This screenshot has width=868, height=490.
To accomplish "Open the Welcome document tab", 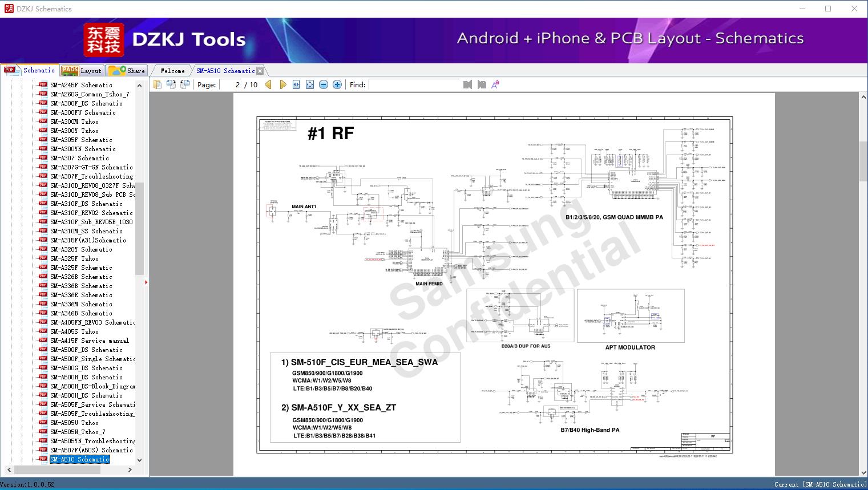I will [x=172, y=71].
